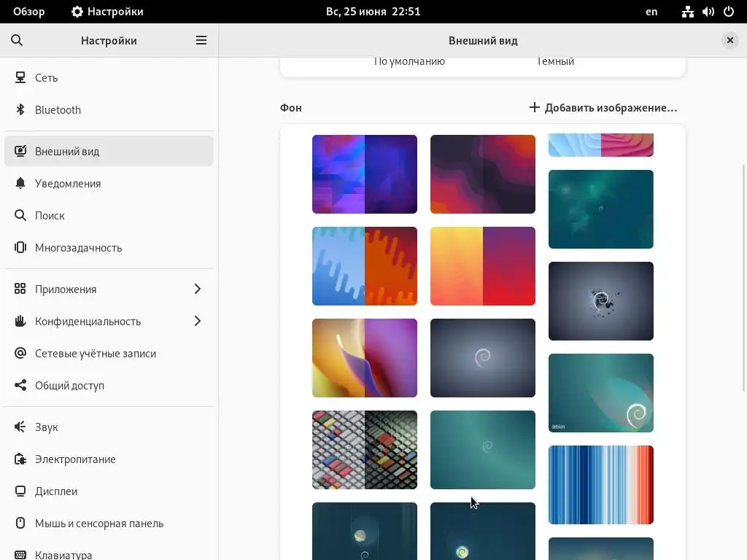Select the grey Debian swirl wallpaper
This screenshot has width=747, height=560.
(483, 357)
